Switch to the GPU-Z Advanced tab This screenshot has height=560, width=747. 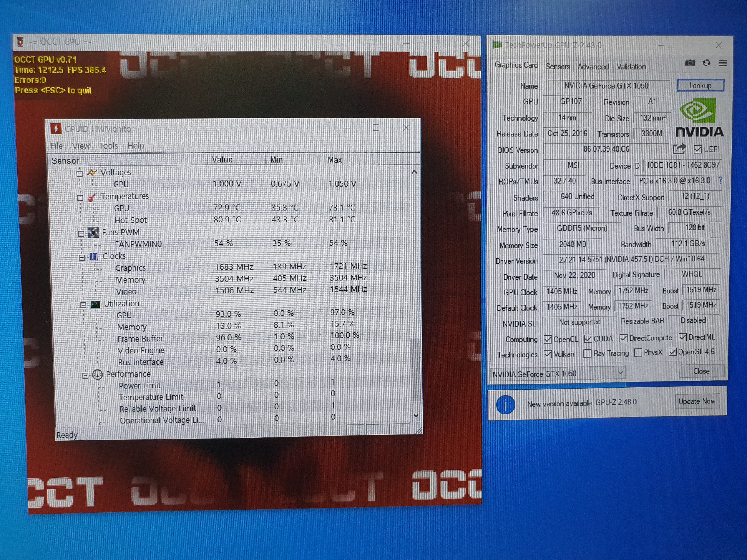coord(593,66)
